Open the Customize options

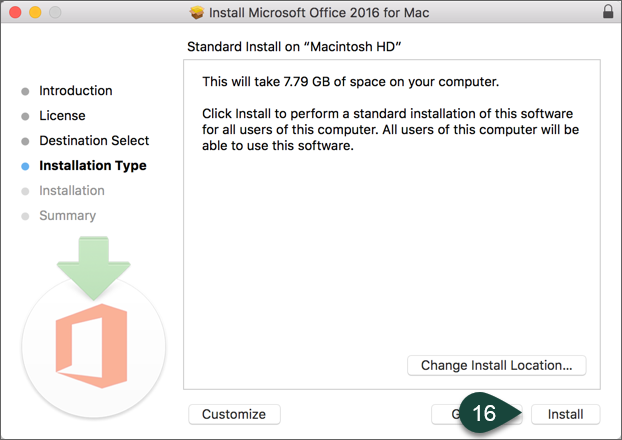234,414
